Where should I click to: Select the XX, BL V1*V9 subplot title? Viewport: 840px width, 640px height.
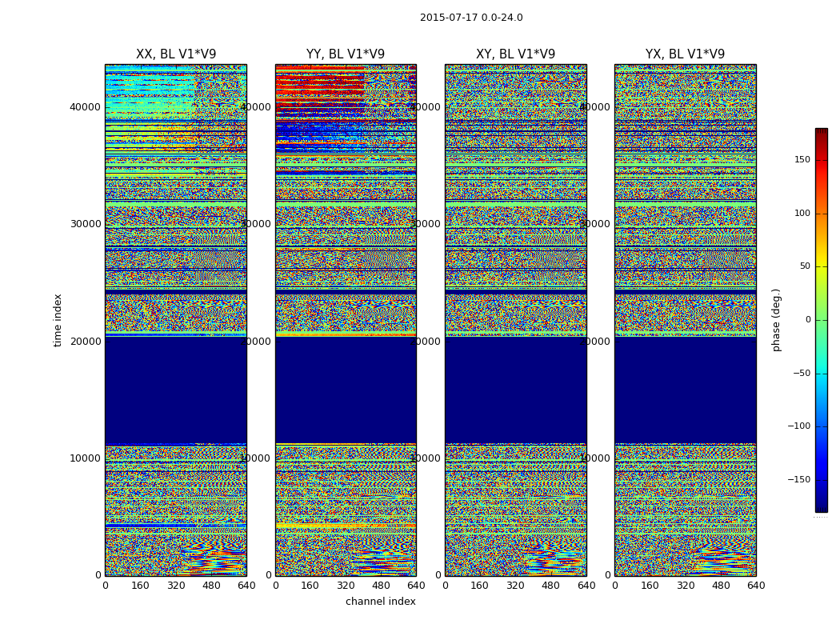click(176, 54)
